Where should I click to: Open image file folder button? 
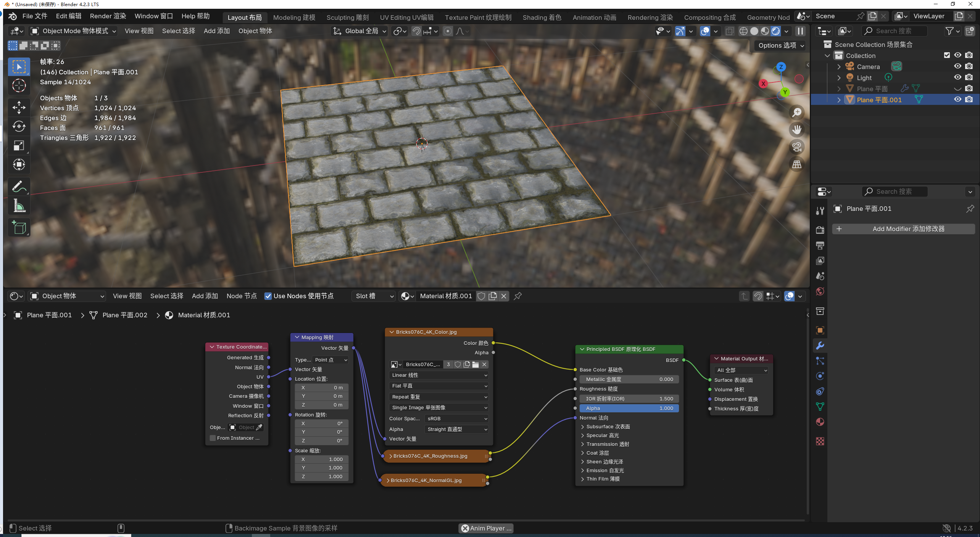click(x=475, y=364)
